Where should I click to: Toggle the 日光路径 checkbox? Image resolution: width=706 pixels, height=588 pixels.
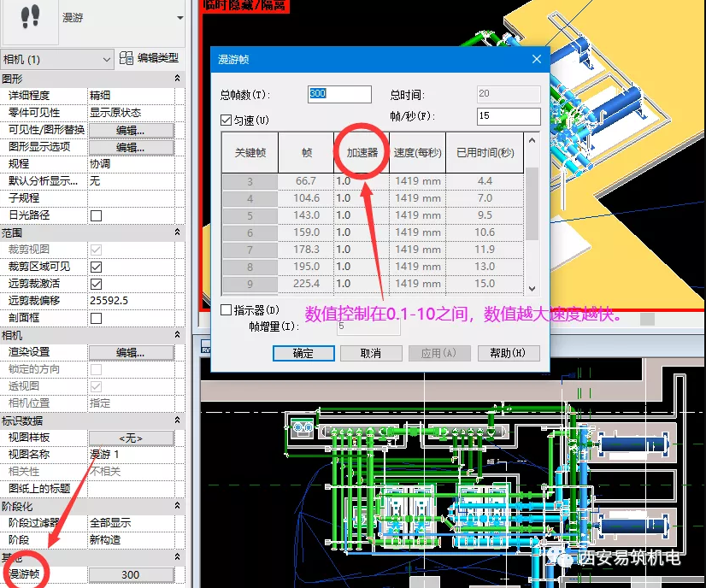[x=96, y=215]
